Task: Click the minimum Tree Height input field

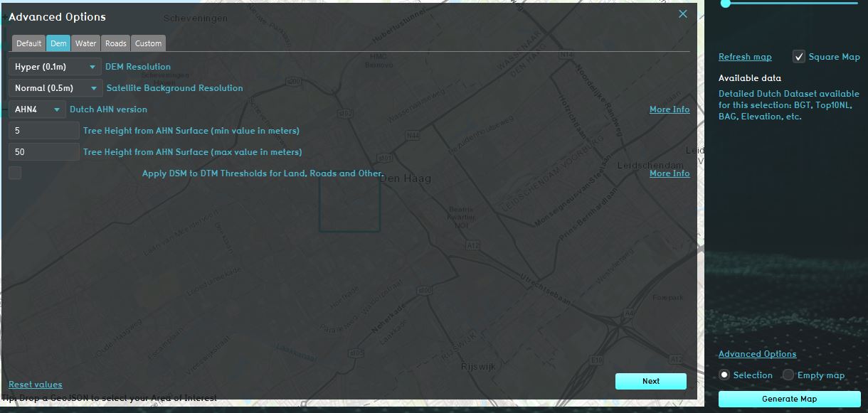Action: 44,131
